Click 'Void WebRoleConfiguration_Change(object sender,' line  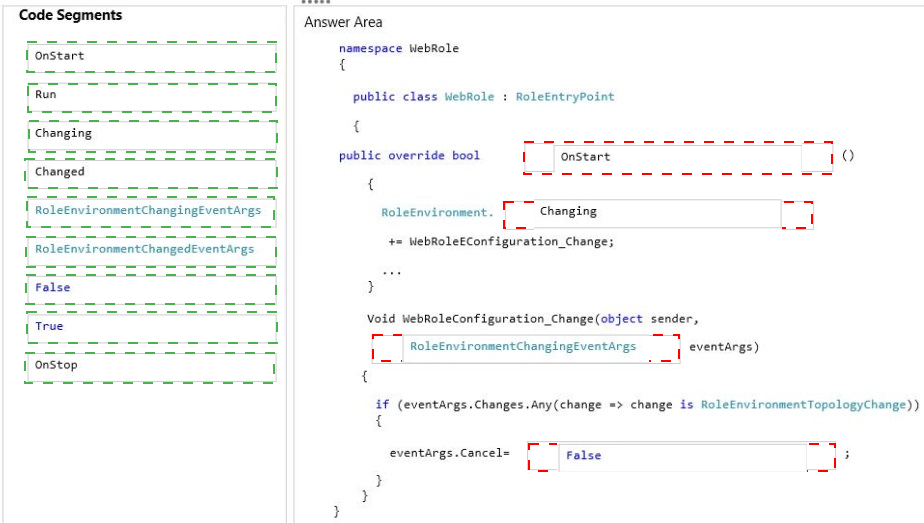pyautogui.click(x=533, y=319)
